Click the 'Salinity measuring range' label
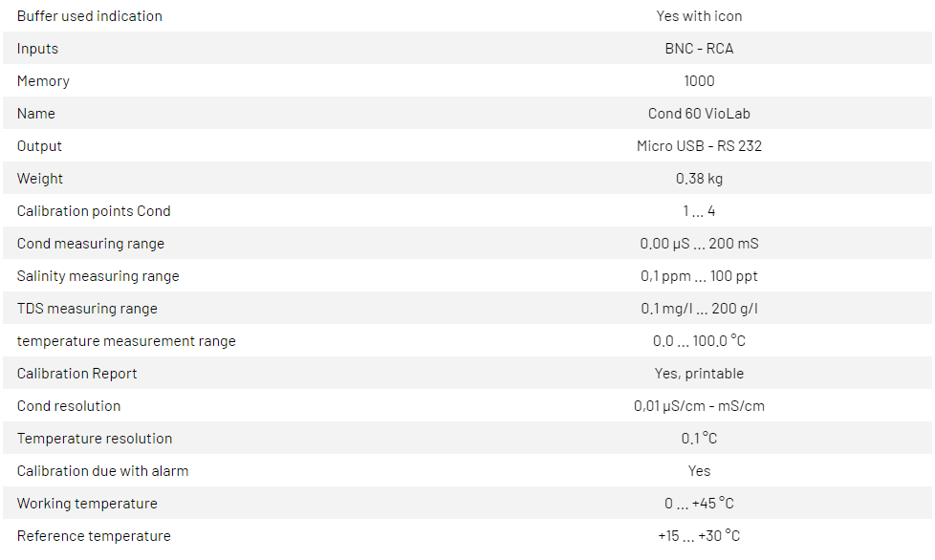Viewport: 935px width, 560px height. [x=98, y=276]
